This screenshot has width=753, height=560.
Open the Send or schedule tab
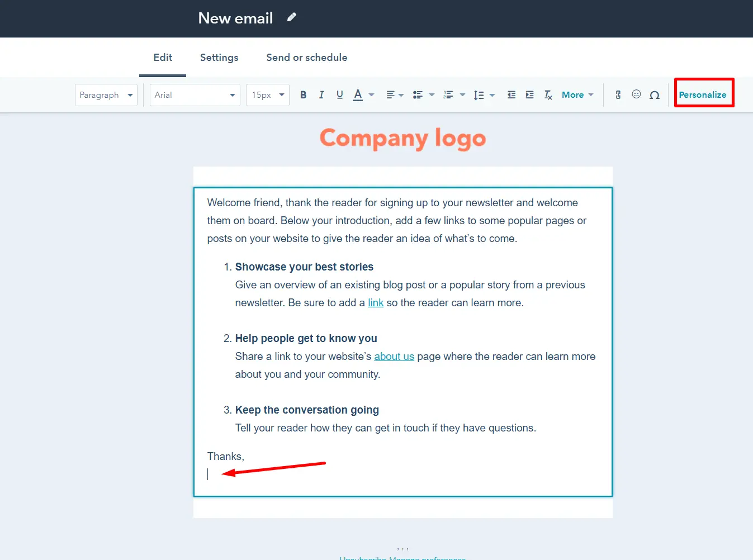click(x=306, y=58)
